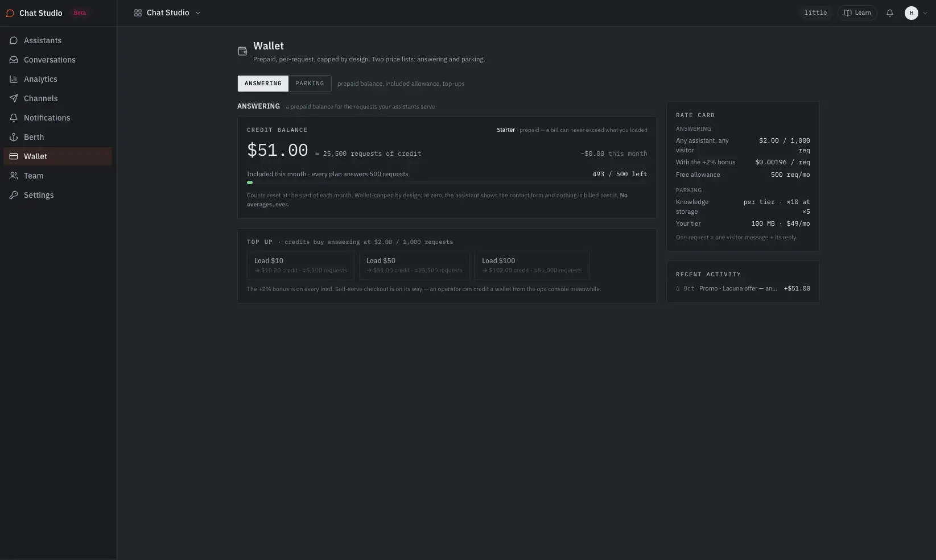The width and height of the screenshot is (936, 560).
Task: Switch to the PARKING tab
Action: [x=310, y=84]
